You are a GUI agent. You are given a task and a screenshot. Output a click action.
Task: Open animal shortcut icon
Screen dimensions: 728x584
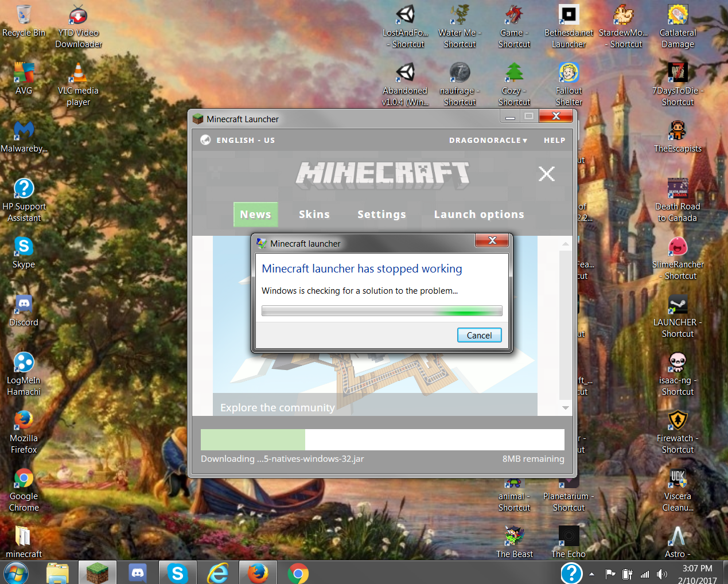pos(514,496)
